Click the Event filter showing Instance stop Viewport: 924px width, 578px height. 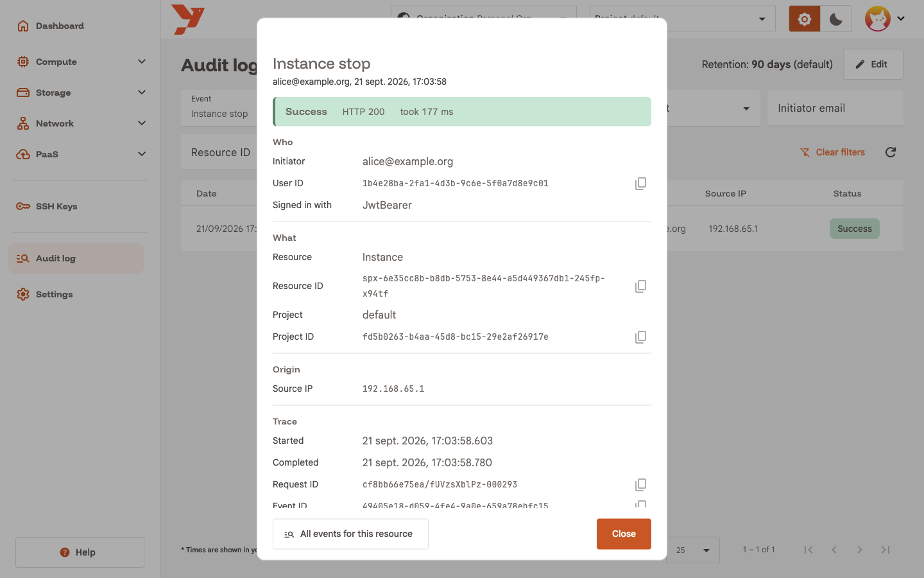[219, 107]
